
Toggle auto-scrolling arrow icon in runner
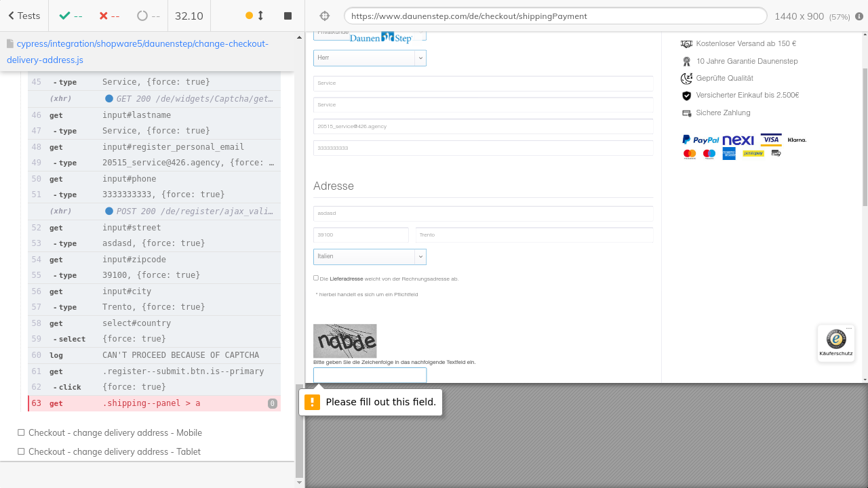[260, 16]
